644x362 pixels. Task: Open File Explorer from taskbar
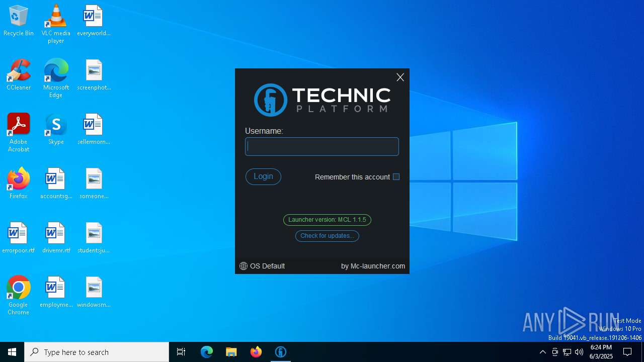[231, 352]
